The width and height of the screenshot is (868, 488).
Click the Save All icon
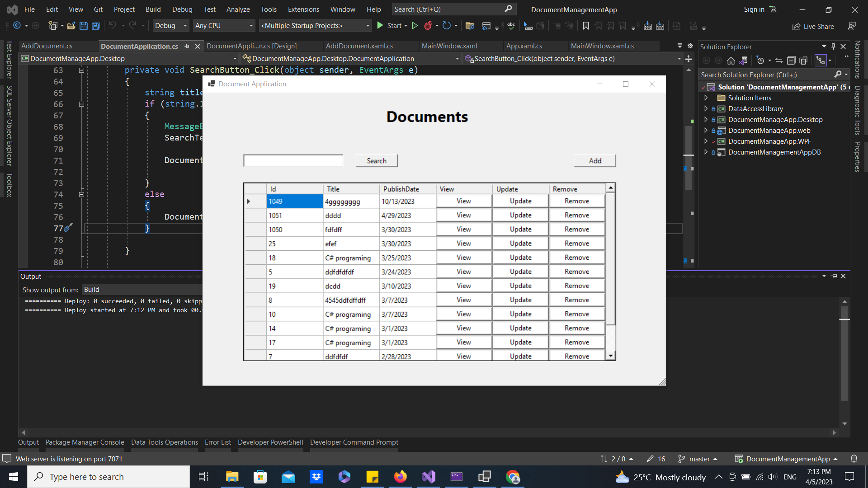point(95,26)
